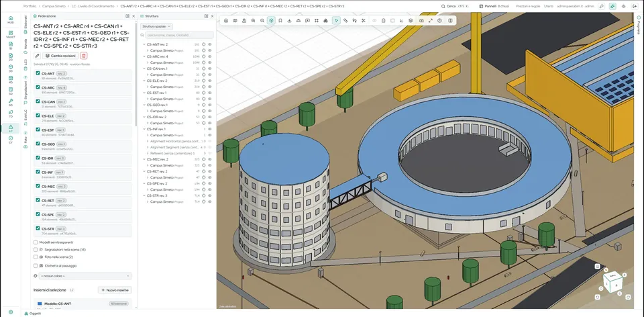This screenshot has width=644, height=317.
Task: Enable Segnalazioni nella scena checkbox
Action: click(x=36, y=250)
